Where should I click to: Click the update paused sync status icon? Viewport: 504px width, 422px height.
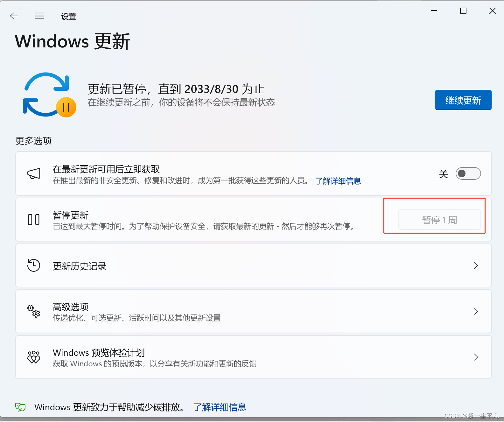tap(49, 95)
